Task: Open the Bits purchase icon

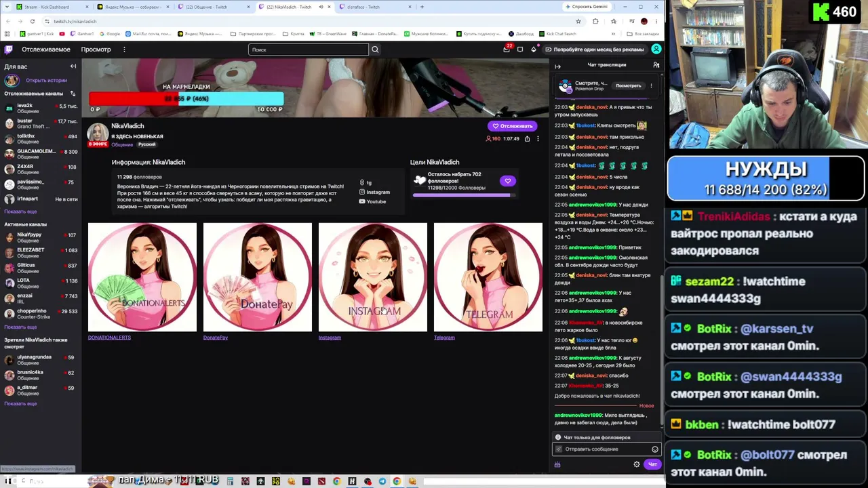Action: pyautogui.click(x=534, y=49)
